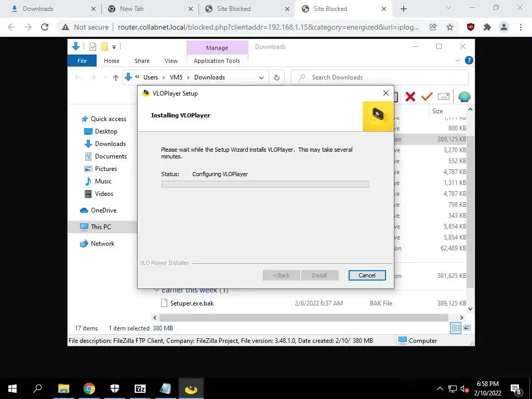Click the Properties icon in Quick Access Toolbar
532x399 pixels.
(x=92, y=47)
